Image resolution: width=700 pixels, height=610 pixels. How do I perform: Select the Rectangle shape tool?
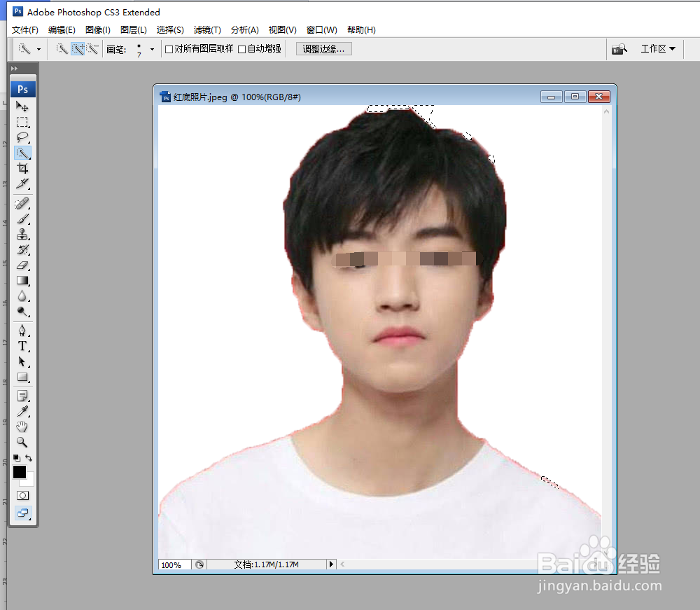coord(22,377)
